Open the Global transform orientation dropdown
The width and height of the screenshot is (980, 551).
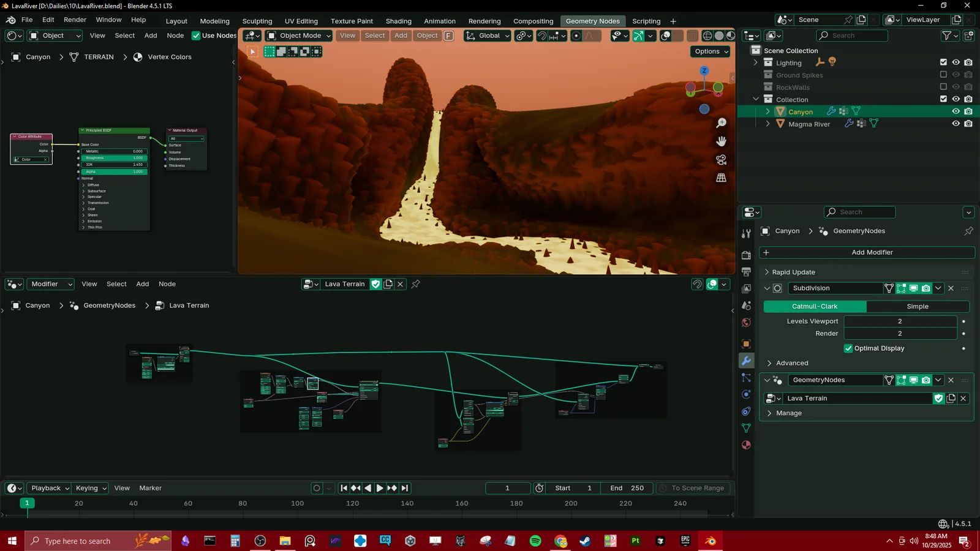tap(487, 36)
